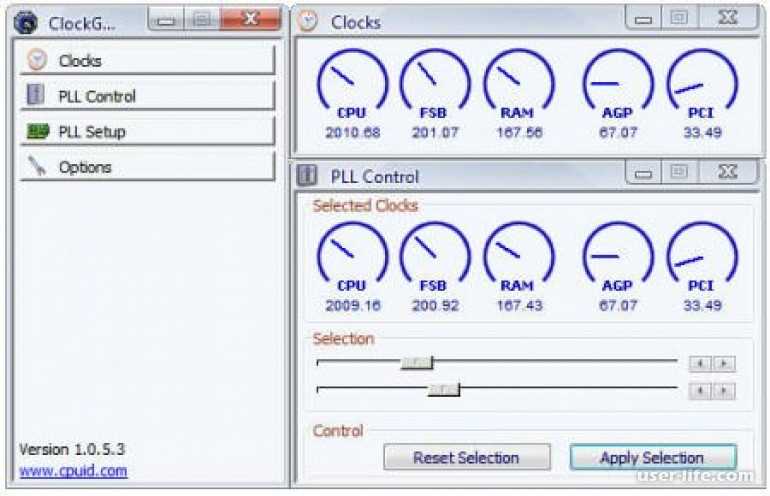This screenshot has width=770, height=496.
Task: Click Reset Selection button
Action: [x=467, y=457]
